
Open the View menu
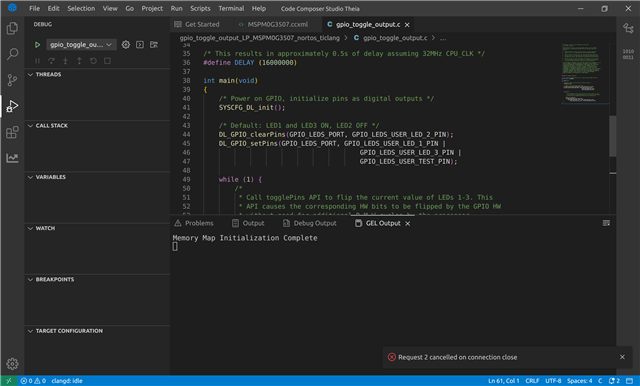coord(110,9)
